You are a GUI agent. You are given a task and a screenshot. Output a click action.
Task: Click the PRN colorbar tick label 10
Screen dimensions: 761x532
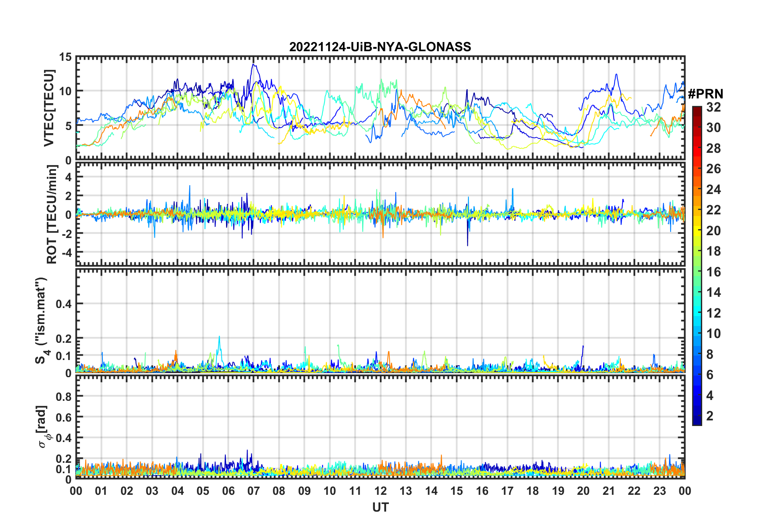click(713, 334)
